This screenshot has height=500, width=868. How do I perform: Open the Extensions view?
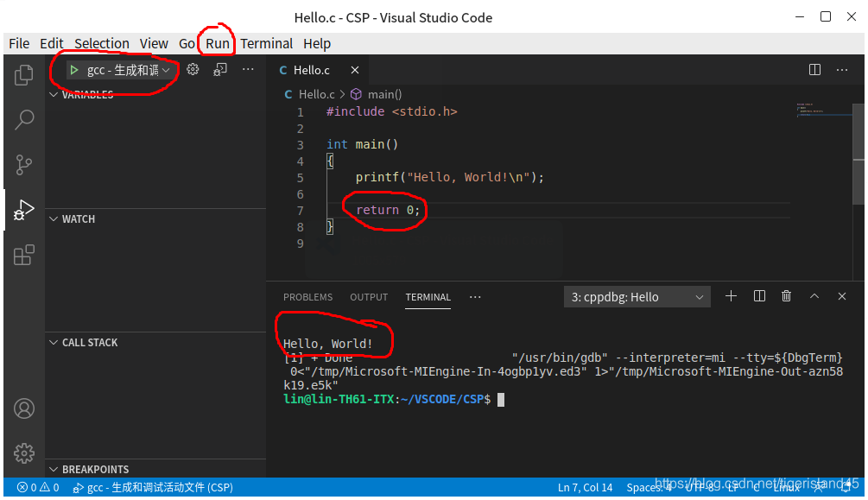click(x=24, y=255)
